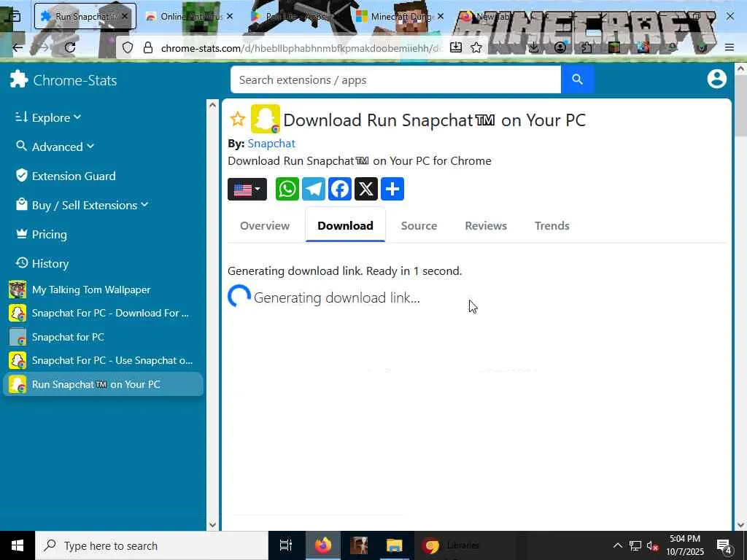Click the sidebar scrollbar down arrow

point(212,525)
